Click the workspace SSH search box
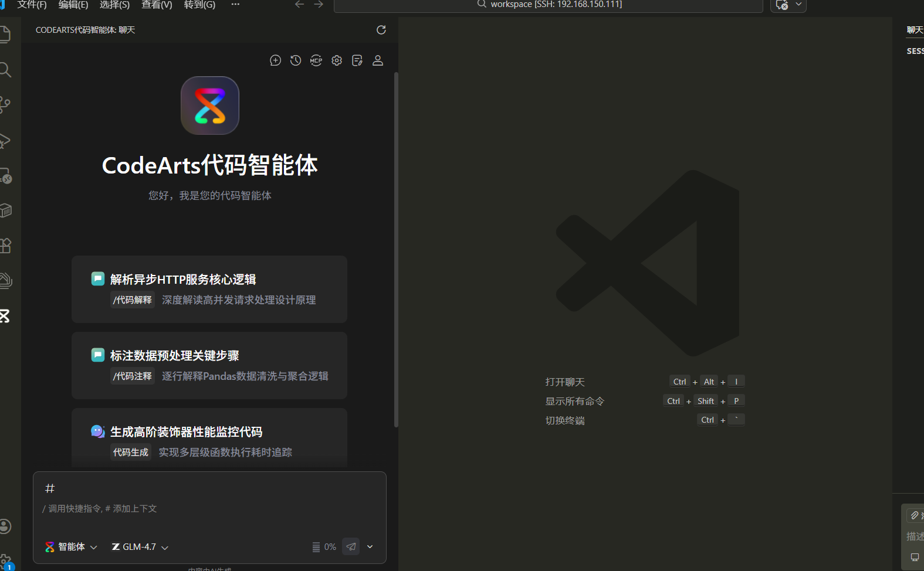This screenshot has width=924, height=571. 549,5
